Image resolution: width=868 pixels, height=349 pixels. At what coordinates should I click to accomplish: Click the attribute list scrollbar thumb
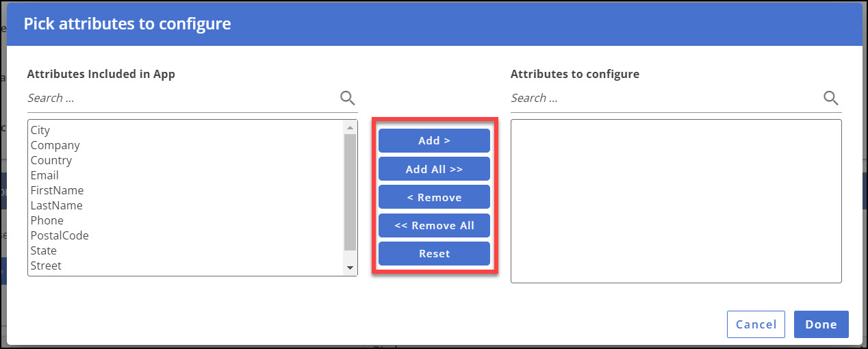(350, 192)
